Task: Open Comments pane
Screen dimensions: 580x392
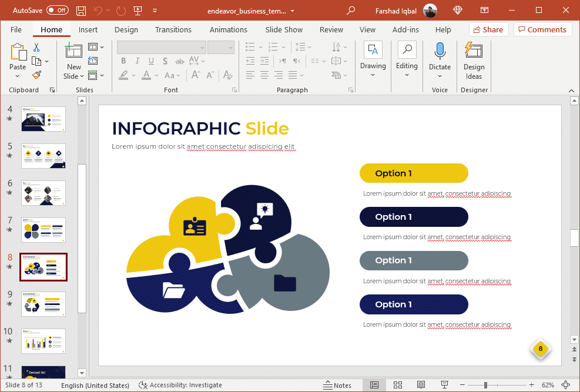Action: (x=542, y=29)
